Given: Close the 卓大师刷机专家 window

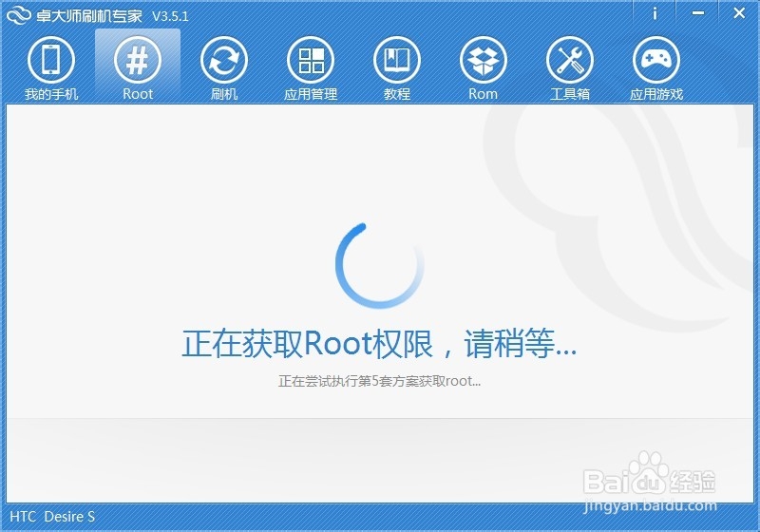Looking at the screenshot, I should coord(739,13).
